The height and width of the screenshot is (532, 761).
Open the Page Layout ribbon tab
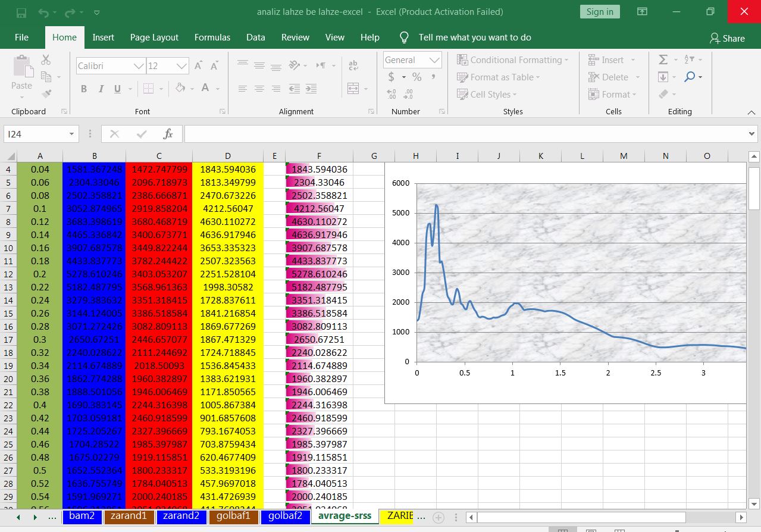pyautogui.click(x=154, y=37)
